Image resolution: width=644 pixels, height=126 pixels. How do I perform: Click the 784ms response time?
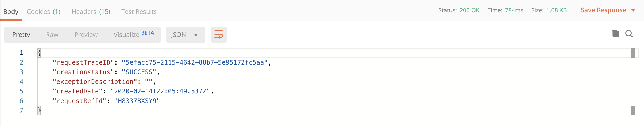click(x=514, y=10)
